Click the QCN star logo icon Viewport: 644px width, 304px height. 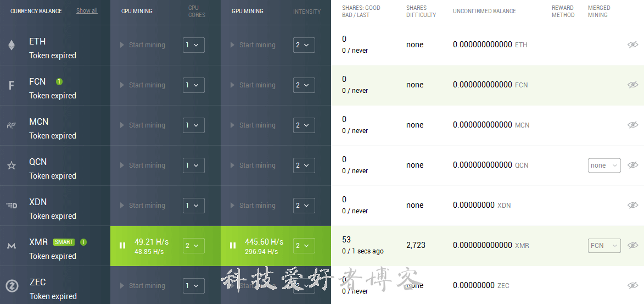(12, 165)
